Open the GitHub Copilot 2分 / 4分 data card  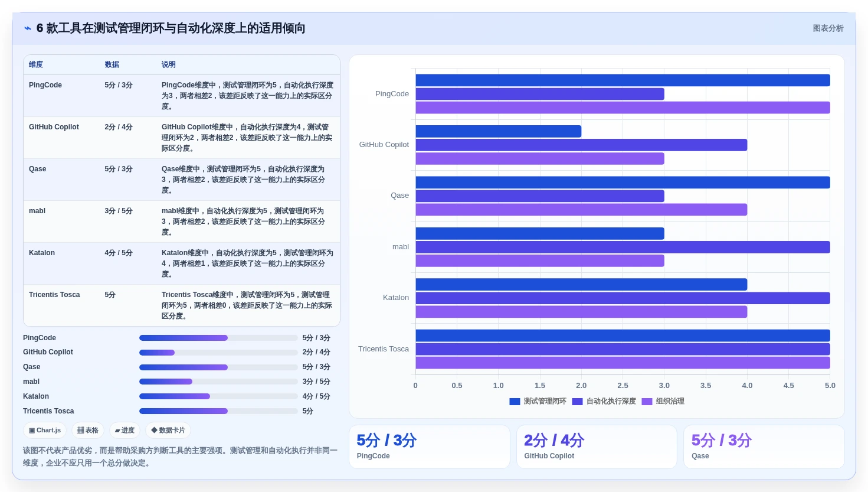click(x=597, y=447)
